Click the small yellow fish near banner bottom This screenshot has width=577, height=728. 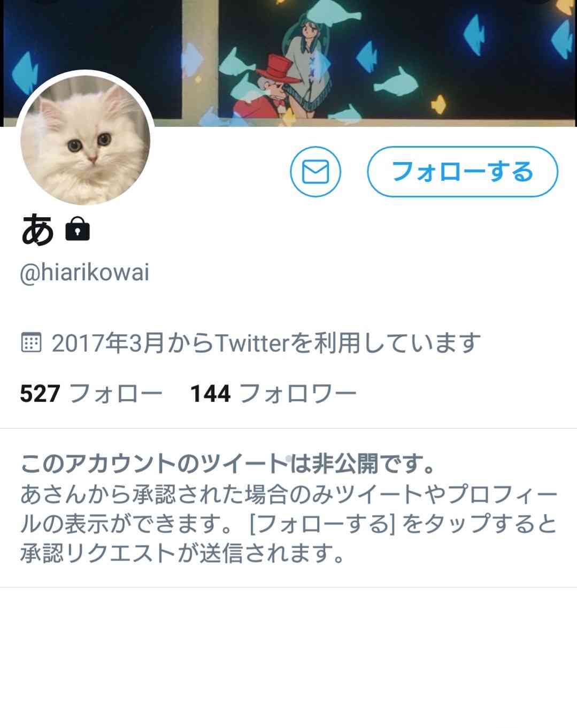point(438,104)
